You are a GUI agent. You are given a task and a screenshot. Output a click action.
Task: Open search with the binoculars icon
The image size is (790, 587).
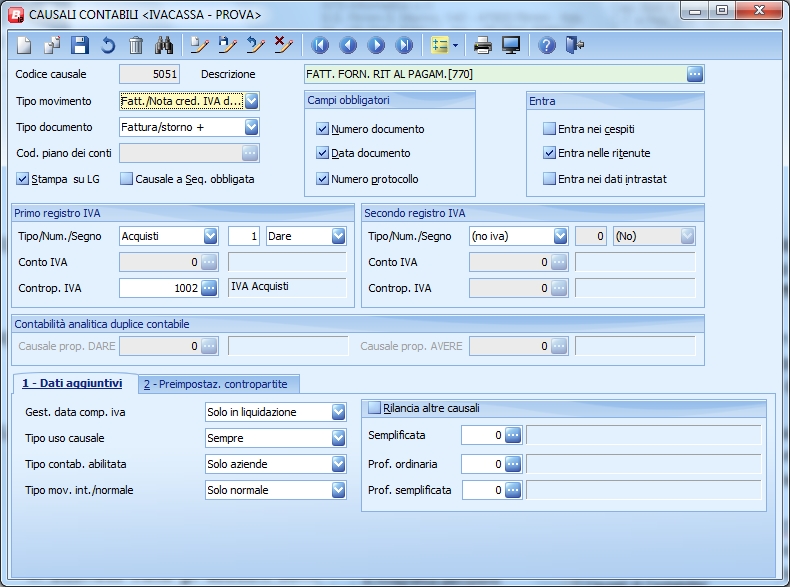tap(164, 45)
